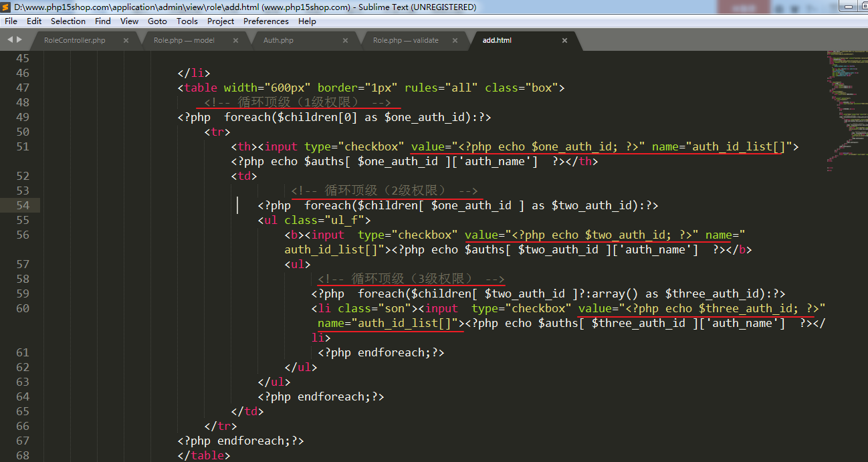Image resolution: width=868 pixels, height=462 pixels.
Task: Open the File menu
Action: click(11, 21)
